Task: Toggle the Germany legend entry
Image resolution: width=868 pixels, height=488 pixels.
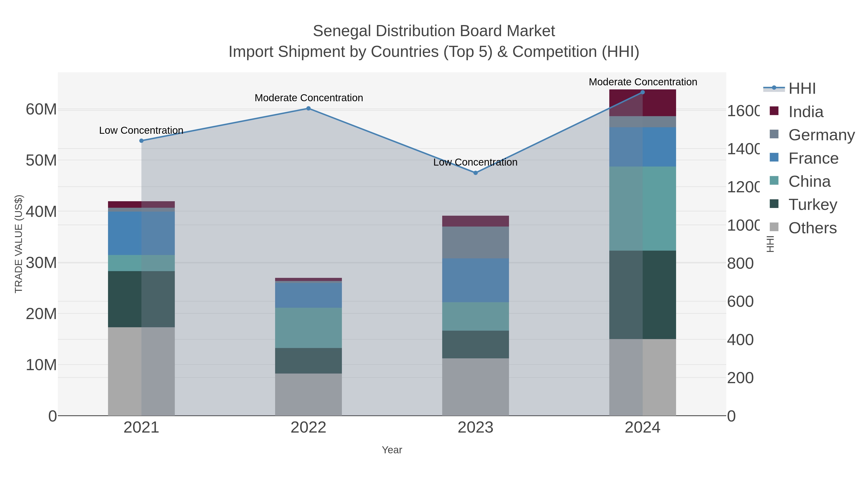Action: coord(812,135)
